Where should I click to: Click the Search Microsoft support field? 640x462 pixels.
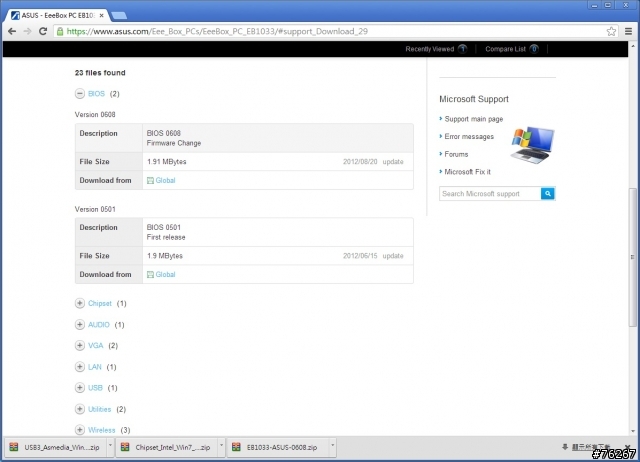tap(490, 193)
